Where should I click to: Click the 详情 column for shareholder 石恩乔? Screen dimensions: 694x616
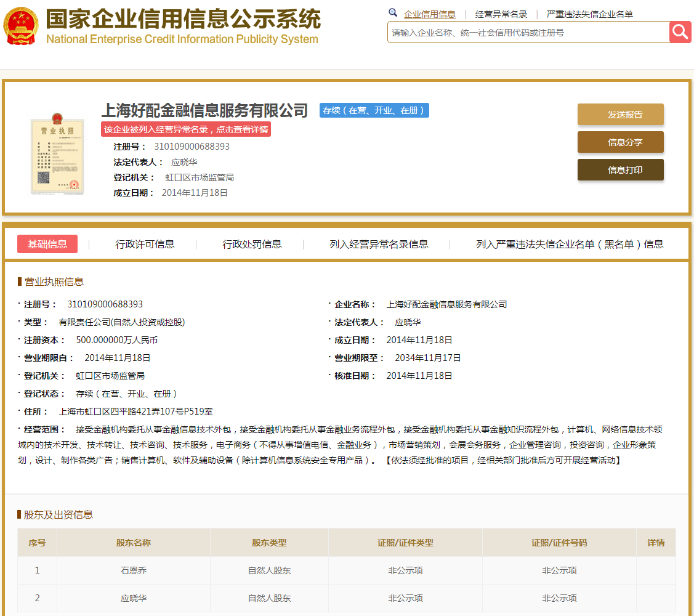656,570
